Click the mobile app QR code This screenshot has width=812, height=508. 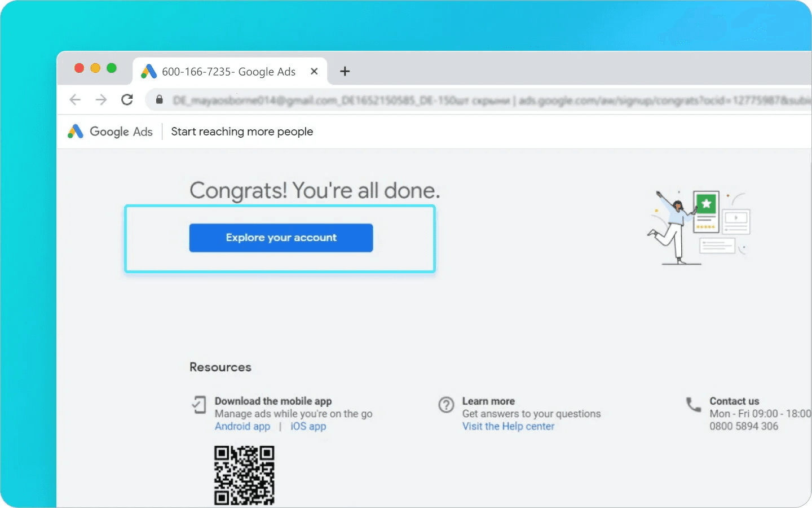point(244,475)
